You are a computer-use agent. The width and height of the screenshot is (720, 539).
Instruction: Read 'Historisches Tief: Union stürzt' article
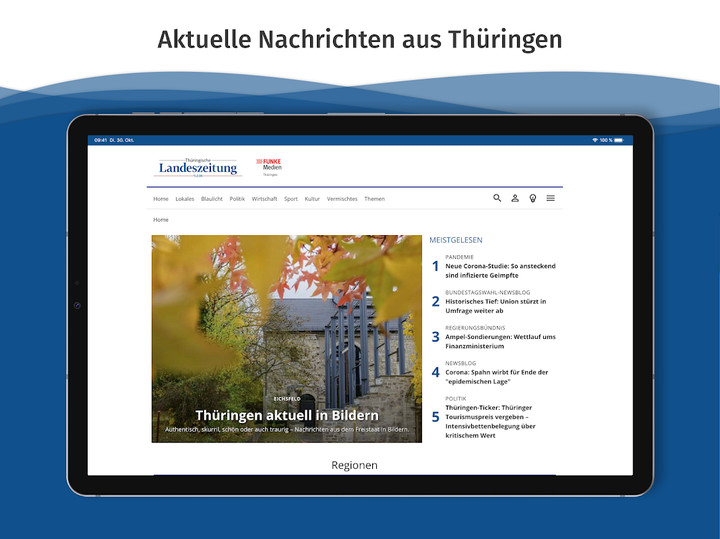(496, 305)
